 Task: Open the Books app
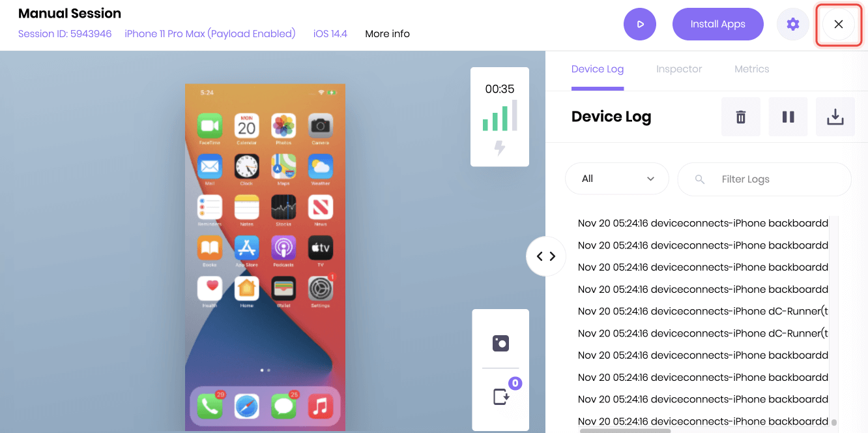(x=210, y=248)
